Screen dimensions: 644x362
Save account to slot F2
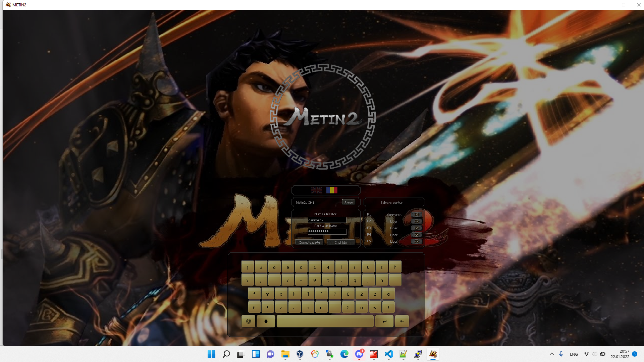[417, 221]
